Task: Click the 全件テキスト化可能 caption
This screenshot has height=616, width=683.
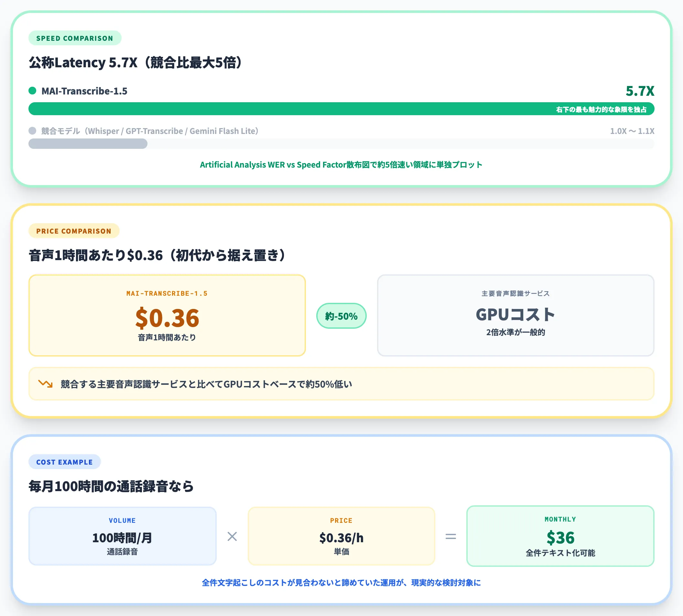Action: 560,553
